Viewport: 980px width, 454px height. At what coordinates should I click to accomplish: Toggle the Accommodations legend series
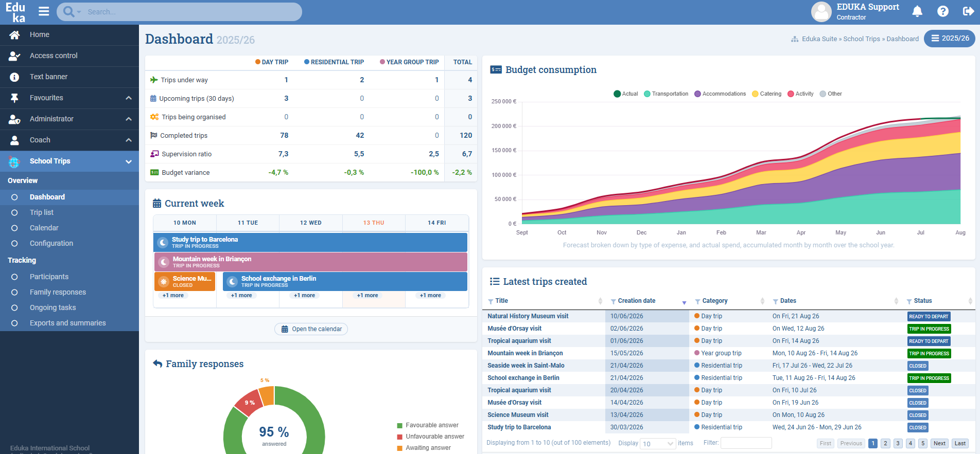[720, 94]
